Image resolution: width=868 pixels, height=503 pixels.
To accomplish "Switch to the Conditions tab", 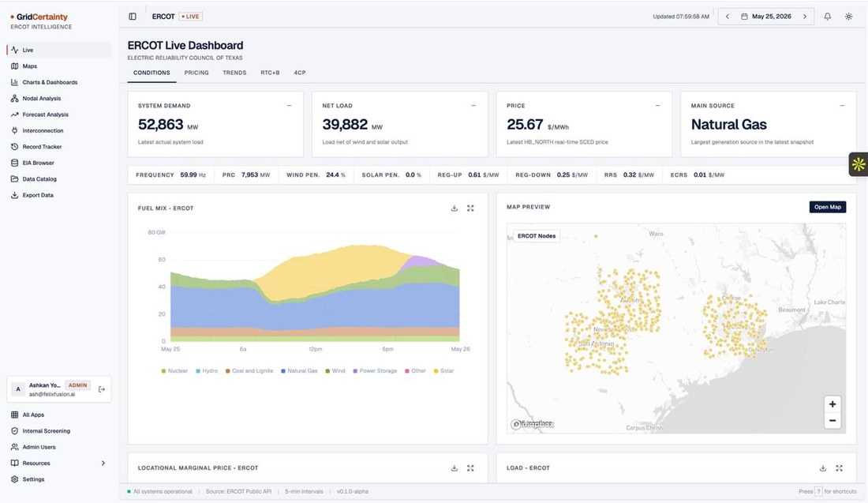I will (x=152, y=73).
